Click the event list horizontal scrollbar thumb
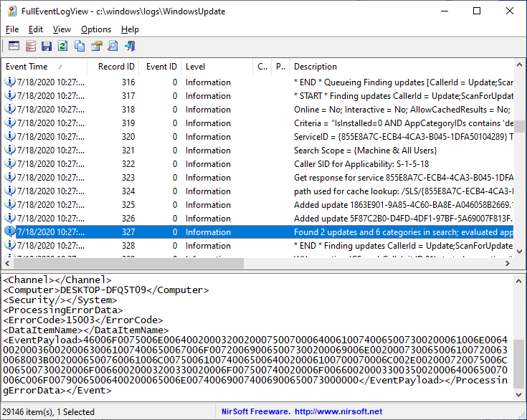Screen dimensions: 527x420 128,264
